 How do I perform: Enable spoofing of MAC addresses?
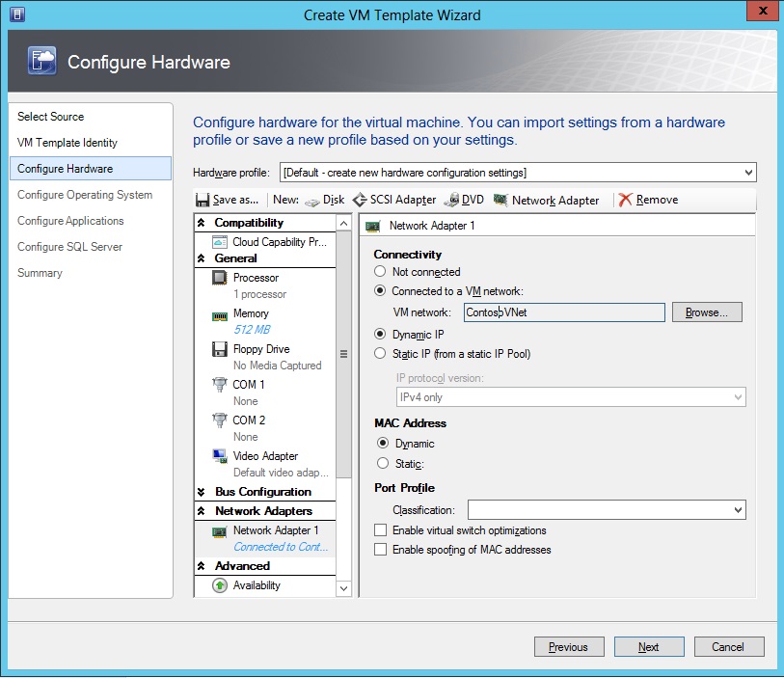coord(381,550)
